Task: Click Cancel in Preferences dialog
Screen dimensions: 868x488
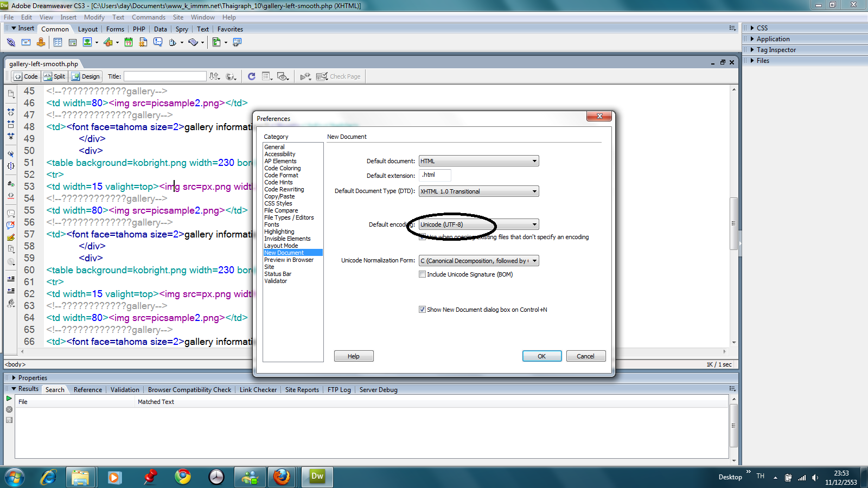Action: (x=585, y=356)
